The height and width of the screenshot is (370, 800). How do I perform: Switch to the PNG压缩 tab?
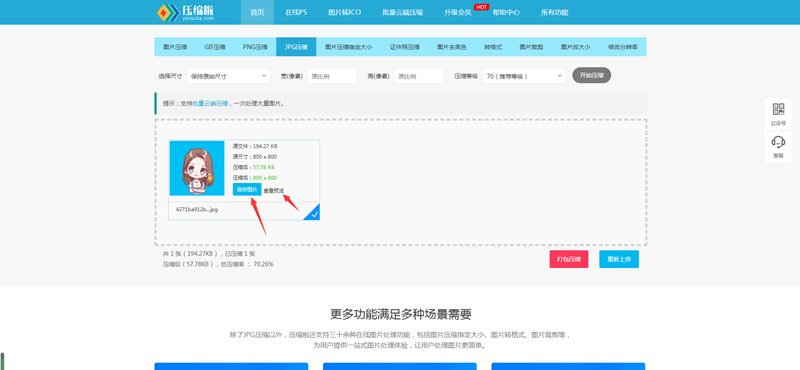coord(255,47)
